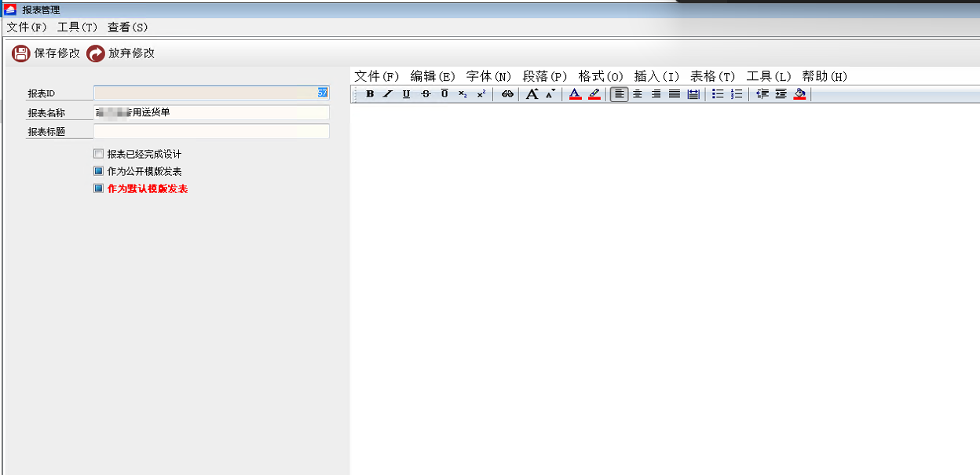The image size is (980, 475).
Task: Toggle 报表已经完成设计 checkbox
Action: point(98,154)
